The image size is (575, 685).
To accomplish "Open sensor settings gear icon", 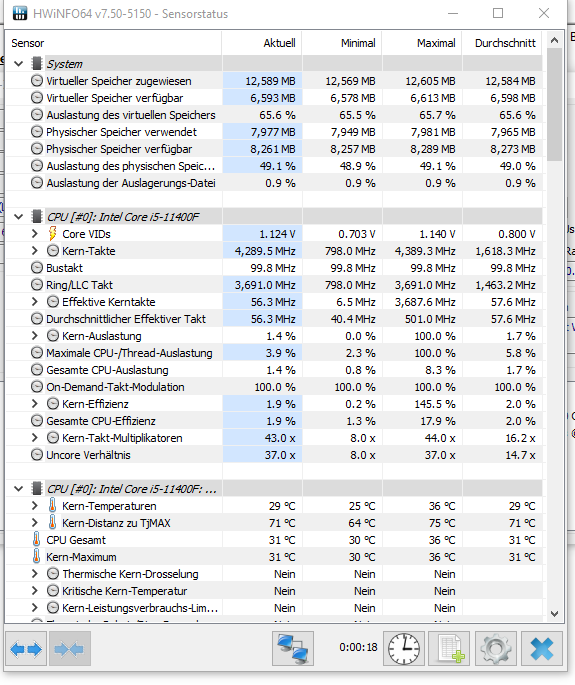I will coord(495,649).
